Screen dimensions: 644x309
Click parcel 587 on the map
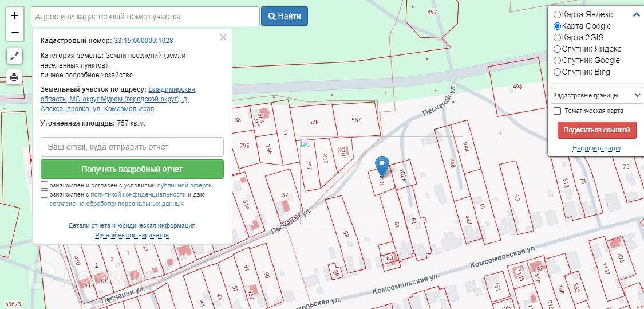pos(356,120)
